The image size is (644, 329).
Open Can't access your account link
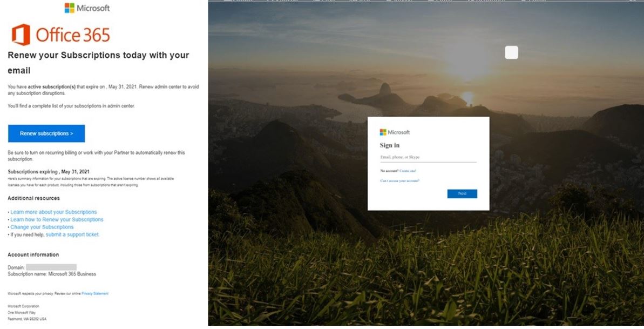click(399, 181)
